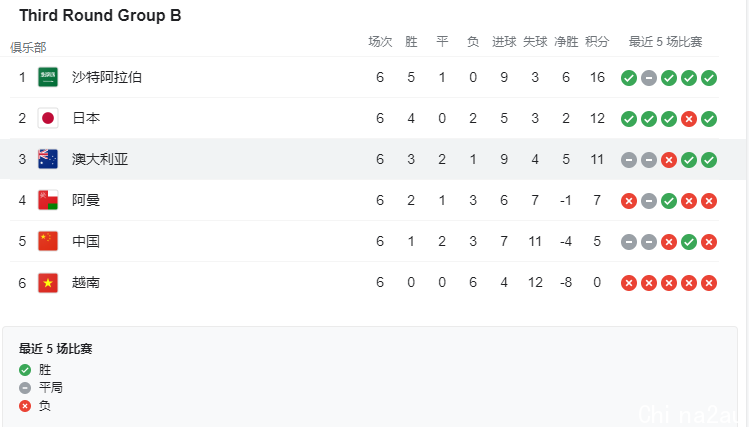Click China's green win result icon
The height and width of the screenshot is (427, 749).
pyautogui.click(x=689, y=242)
